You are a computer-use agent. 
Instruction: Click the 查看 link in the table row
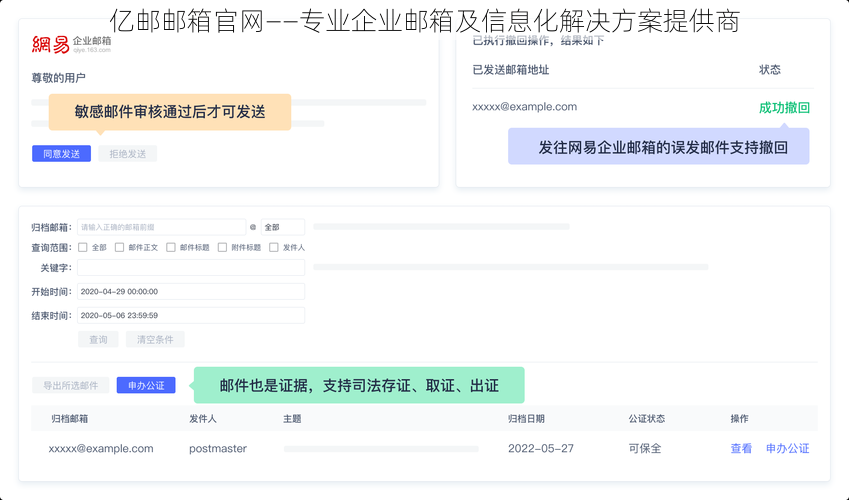pos(741,449)
